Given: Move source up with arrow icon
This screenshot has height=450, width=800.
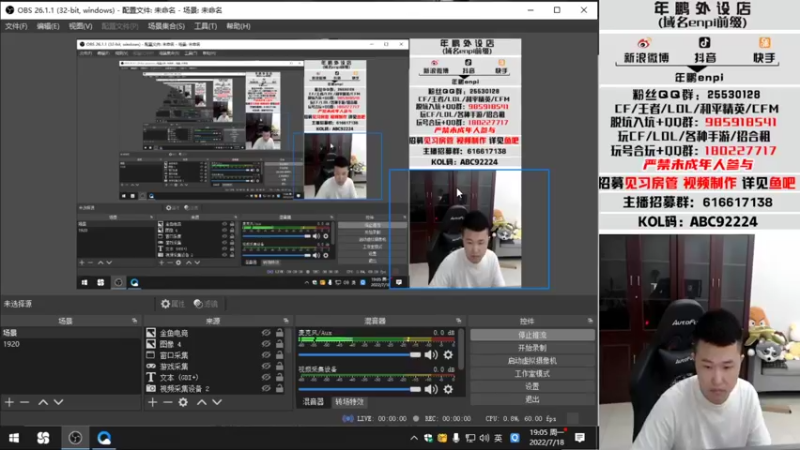Looking at the screenshot, I should click(x=202, y=402).
